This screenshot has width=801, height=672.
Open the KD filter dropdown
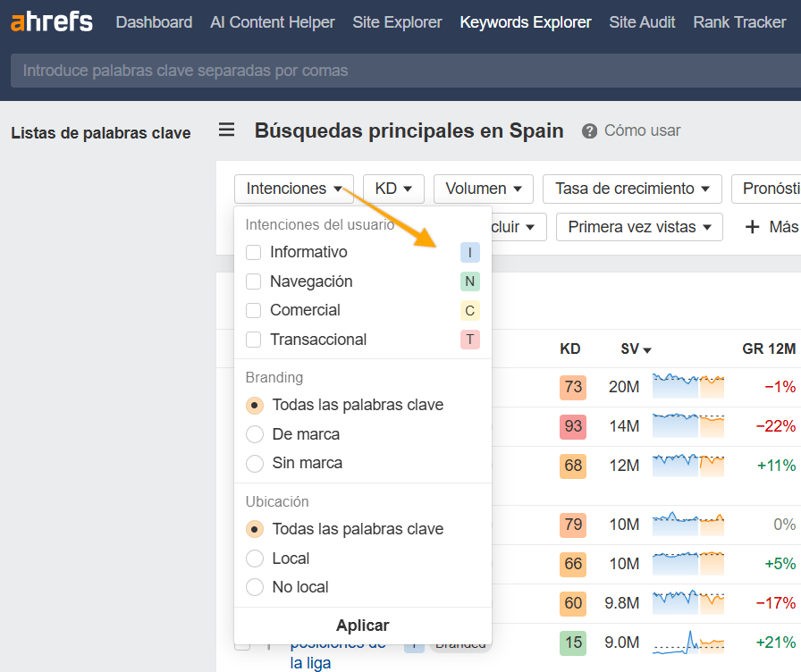(x=392, y=189)
